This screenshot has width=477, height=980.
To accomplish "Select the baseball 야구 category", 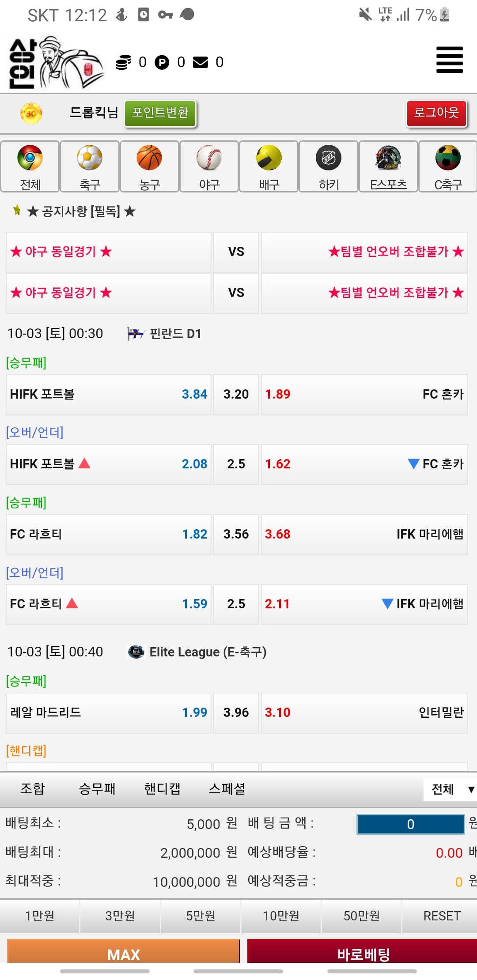I will pos(209,166).
